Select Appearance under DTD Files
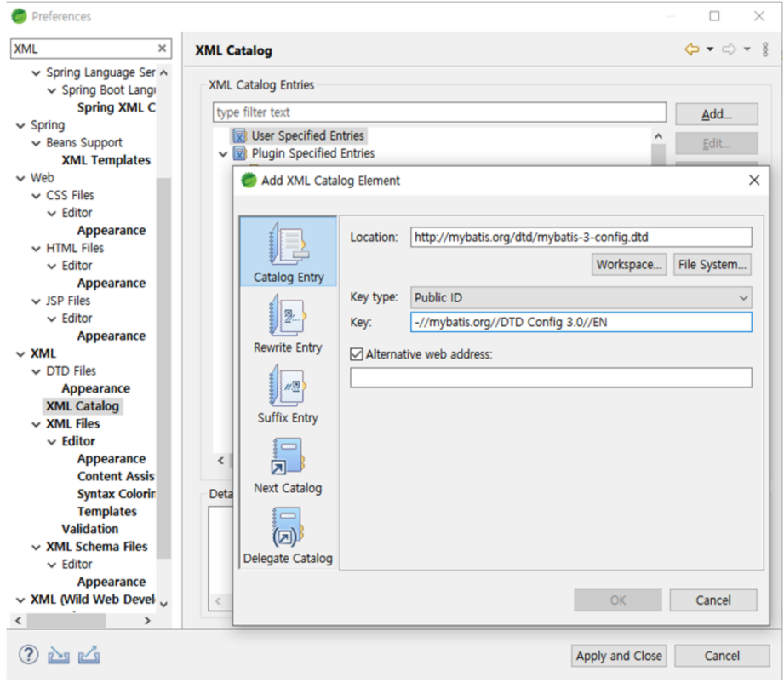The height and width of the screenshot is (683, 784). click(95, 389)
